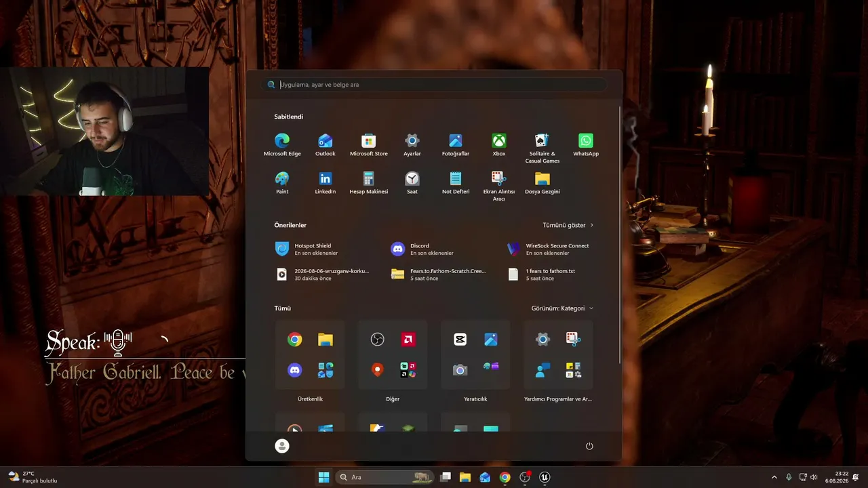868x488 pixels.
Task: Click the microphone tray icon
Action: click(789, 477)
